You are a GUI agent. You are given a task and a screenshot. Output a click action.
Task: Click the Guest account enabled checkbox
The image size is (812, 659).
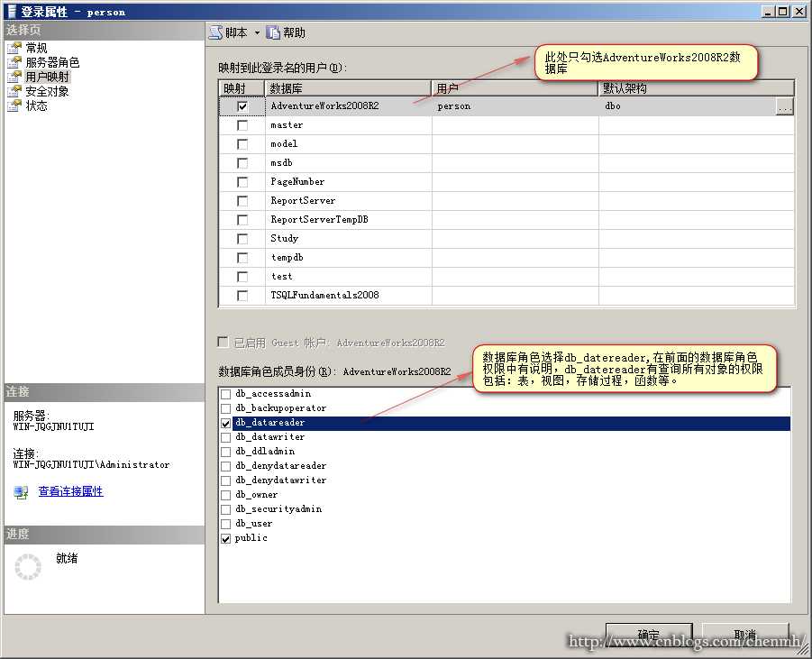coord(224,342)
